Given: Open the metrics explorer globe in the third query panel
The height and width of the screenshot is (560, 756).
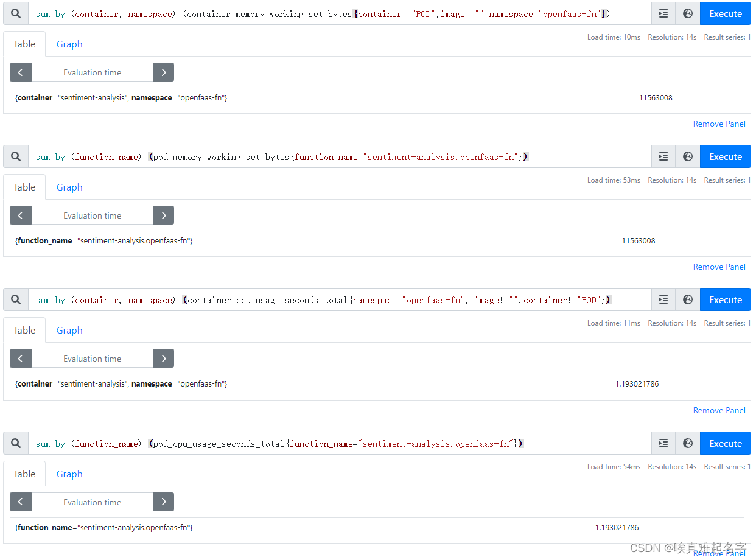Looking at the screenshot, I should [x=687, y=299].
